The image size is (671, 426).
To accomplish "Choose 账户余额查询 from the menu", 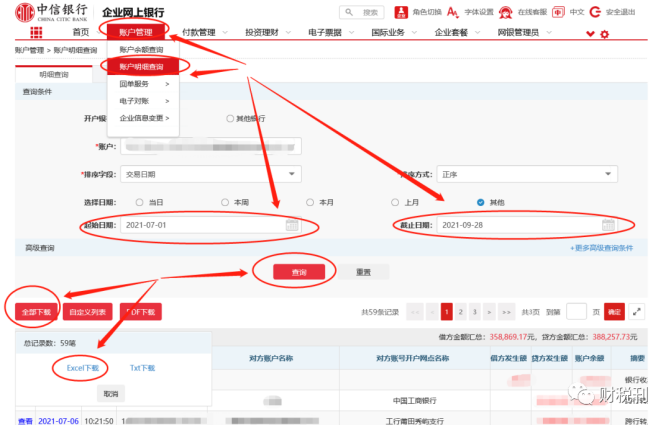I will [x=144, y=50].
